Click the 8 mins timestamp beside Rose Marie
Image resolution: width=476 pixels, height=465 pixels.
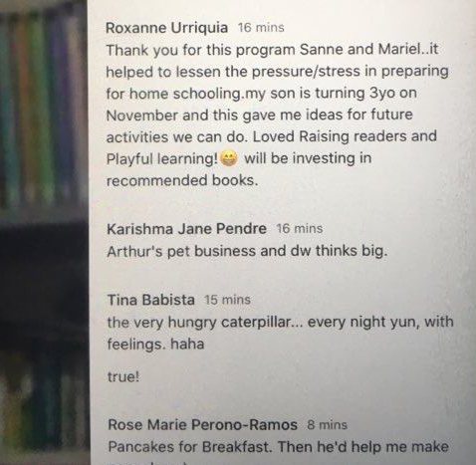[327, 425]
